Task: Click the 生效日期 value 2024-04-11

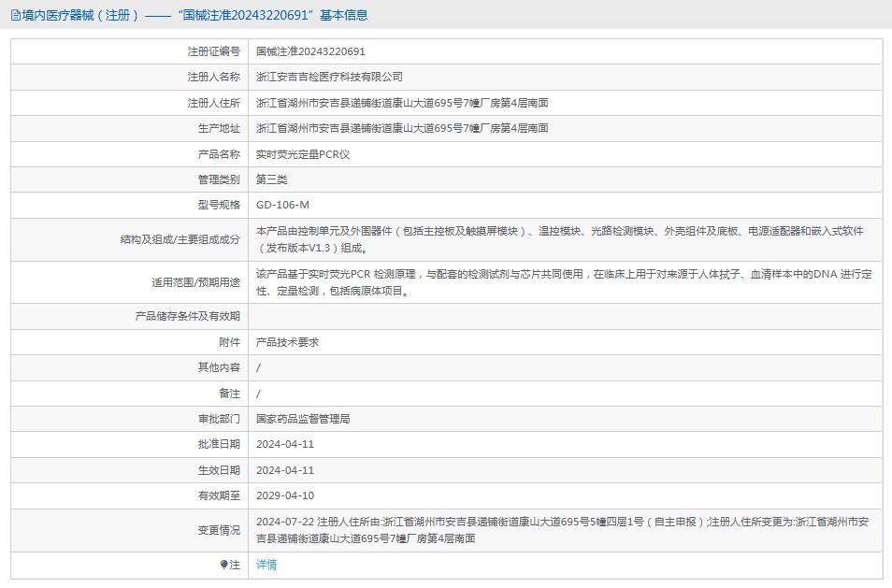Action: [x=285, y=470]
